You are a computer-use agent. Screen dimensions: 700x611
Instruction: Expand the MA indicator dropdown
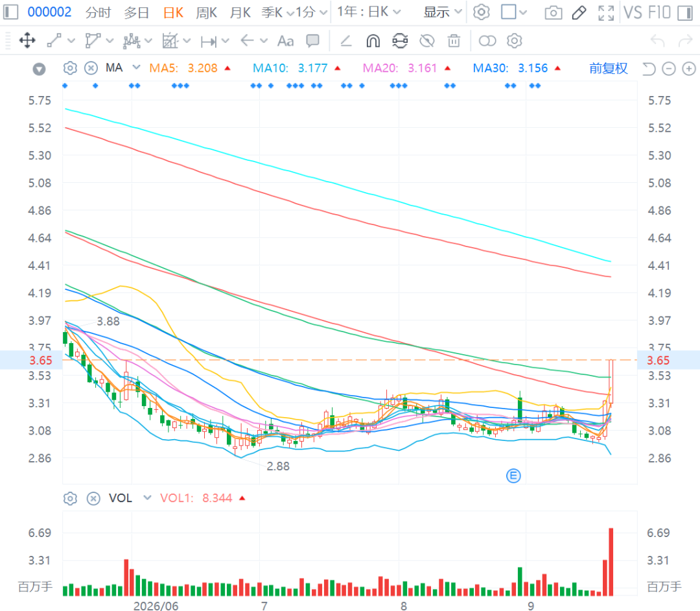(137, 67)
